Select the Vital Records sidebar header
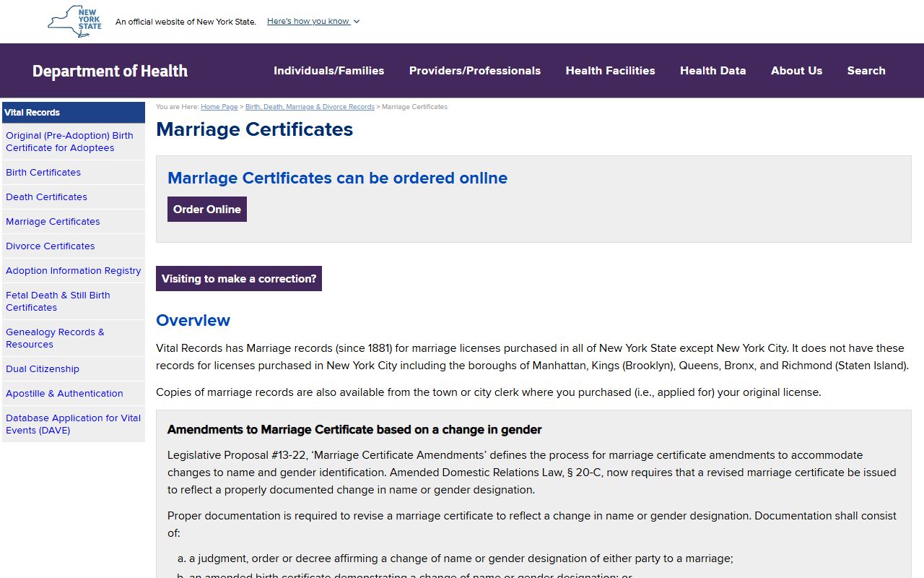The height and width of the screenshot is (578, 924). pos(74,113)
